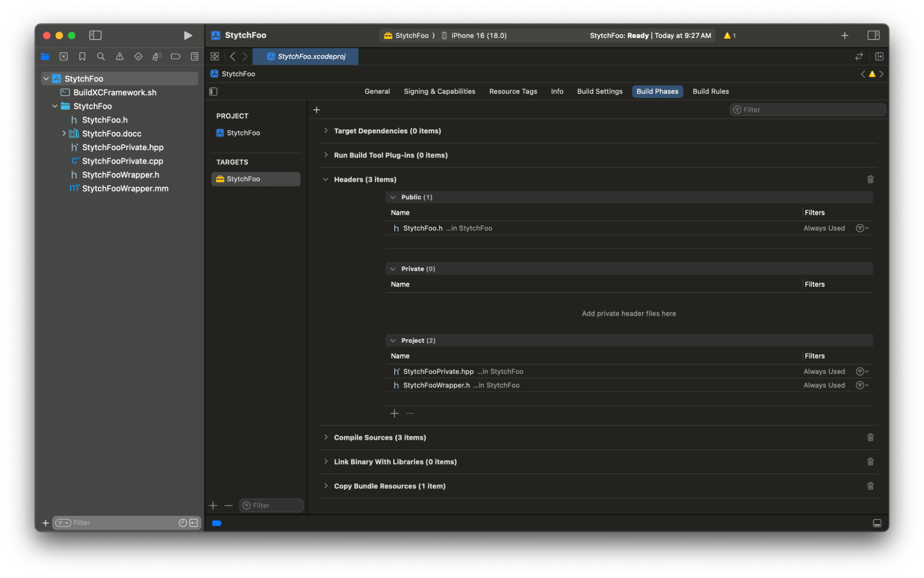
Task: Hide the project and targets list
Action: (x=214, y=91)
